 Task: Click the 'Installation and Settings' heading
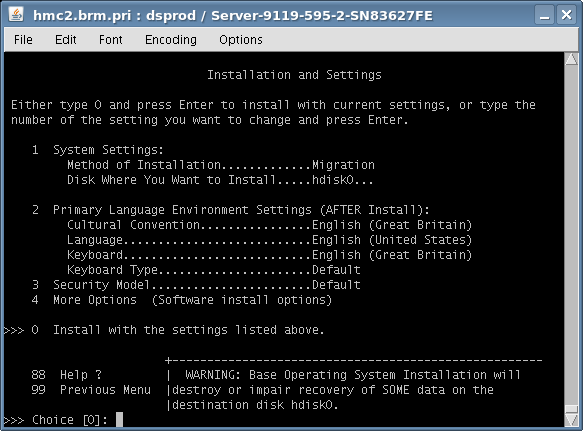click(x=294, y=75)
